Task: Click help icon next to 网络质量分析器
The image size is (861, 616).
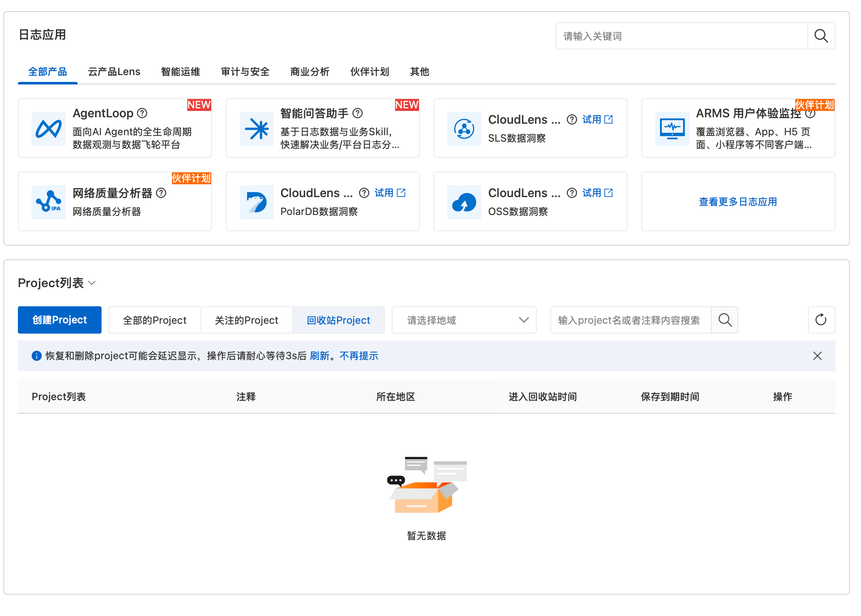Action: click(x=161, y=193)
